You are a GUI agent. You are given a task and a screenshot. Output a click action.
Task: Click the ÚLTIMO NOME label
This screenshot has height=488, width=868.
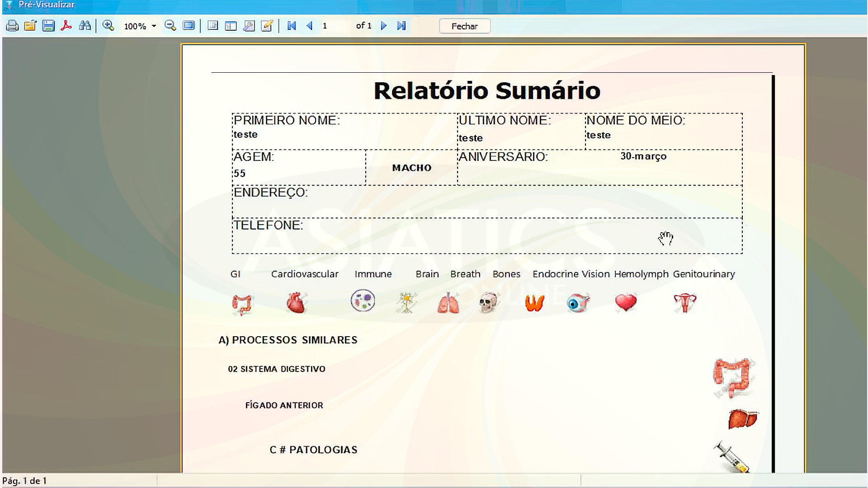tap(505, 120)
